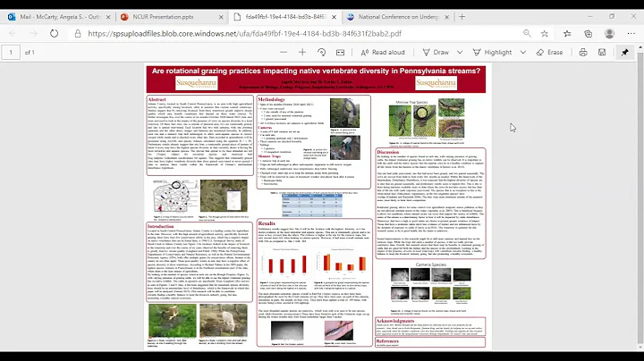Expand Highlight color options dropdown
644x361 pixels.
[523, 53]
